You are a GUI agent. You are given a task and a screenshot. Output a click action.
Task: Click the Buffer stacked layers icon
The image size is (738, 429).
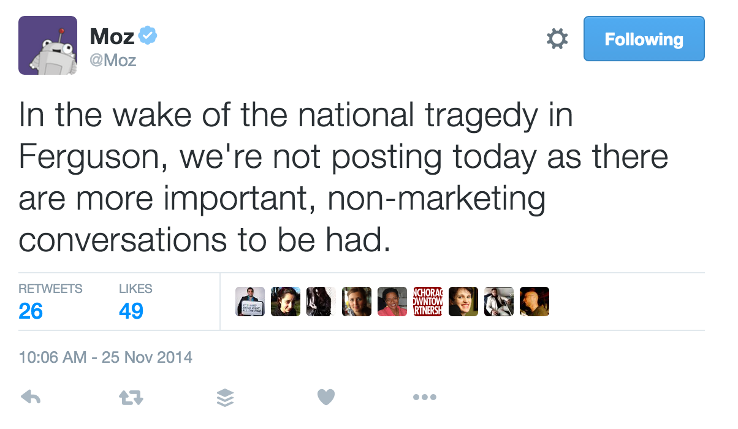tap(226, 397)
